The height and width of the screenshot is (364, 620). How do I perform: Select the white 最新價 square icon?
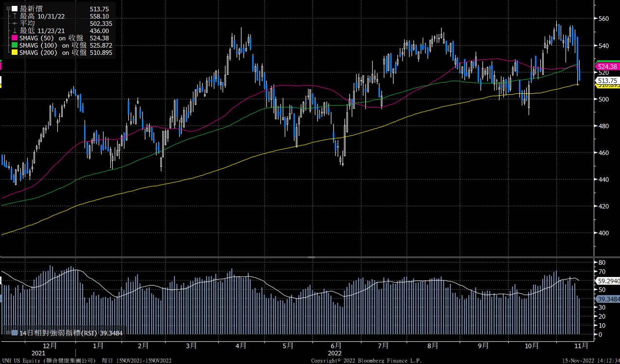click(14, 8)
